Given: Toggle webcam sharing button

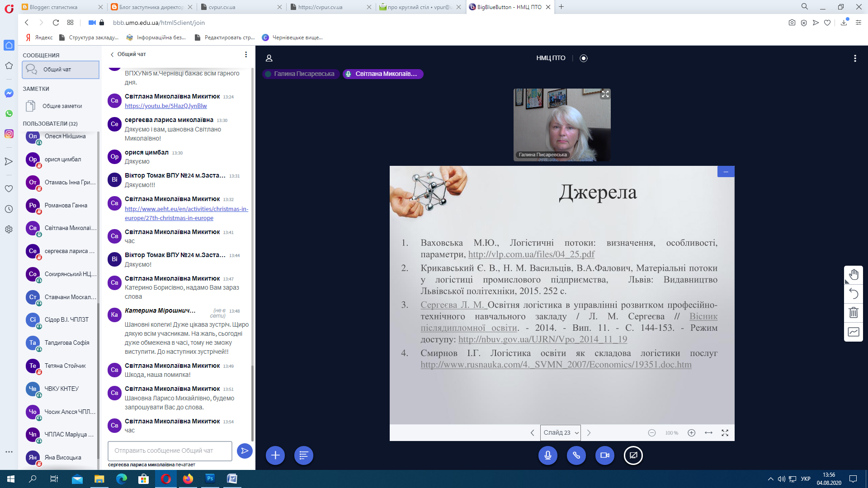Looking at the screenshot, I should tap(605, 455).
